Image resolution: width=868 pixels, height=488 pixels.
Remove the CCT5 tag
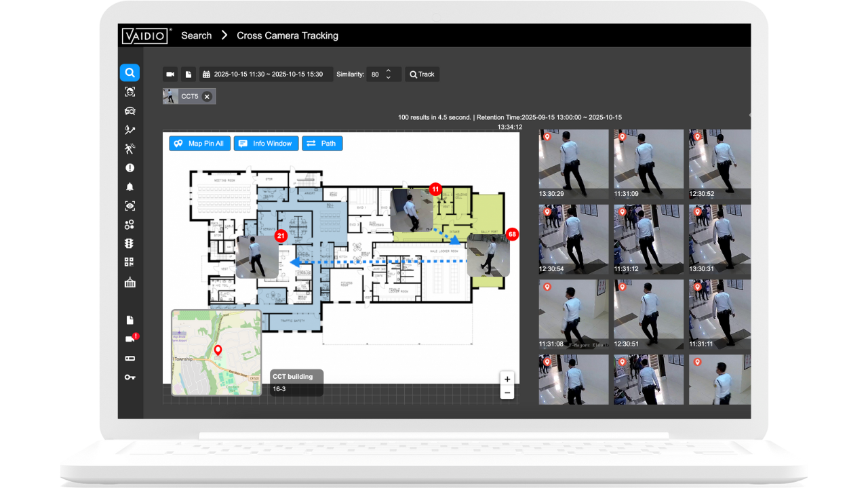pyautogui.click(x=207, y=97)
